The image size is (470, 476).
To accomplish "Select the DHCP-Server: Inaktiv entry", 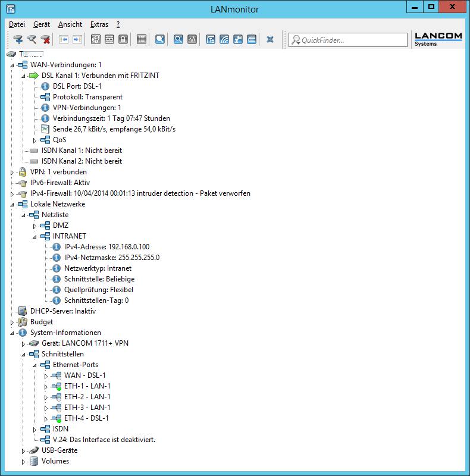I will pos(62,311).
